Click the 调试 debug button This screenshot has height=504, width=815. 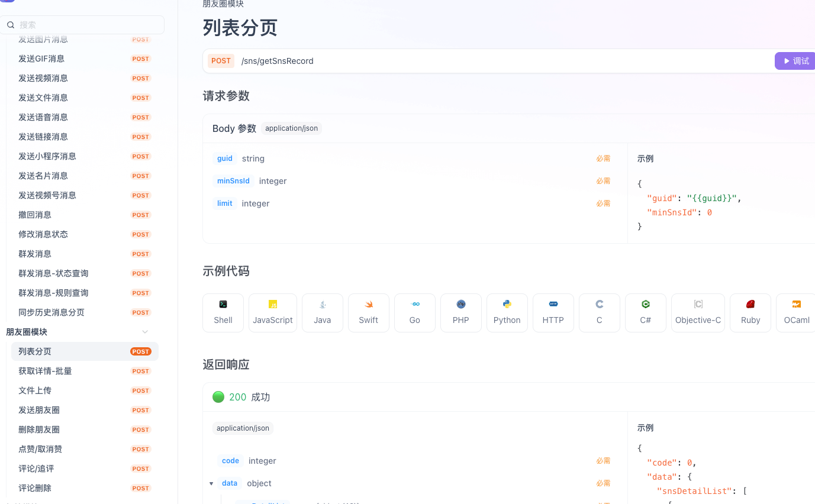[x=797, y=61]
